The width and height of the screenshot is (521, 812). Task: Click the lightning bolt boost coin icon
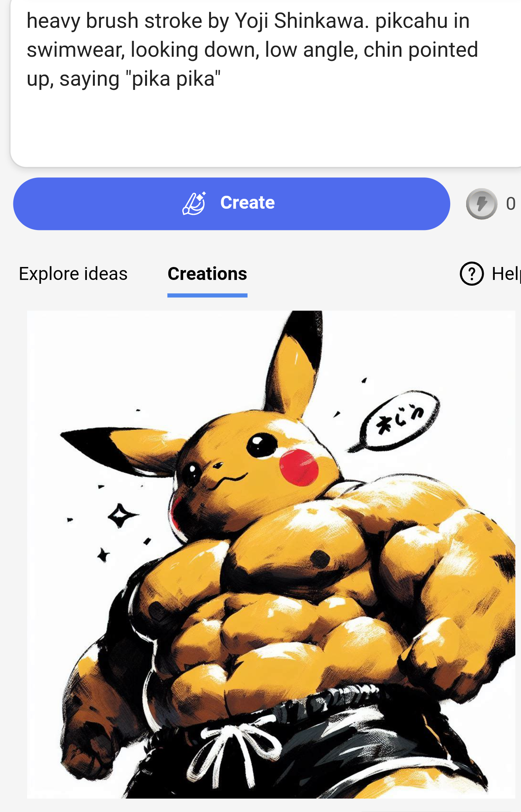(481, 204)
